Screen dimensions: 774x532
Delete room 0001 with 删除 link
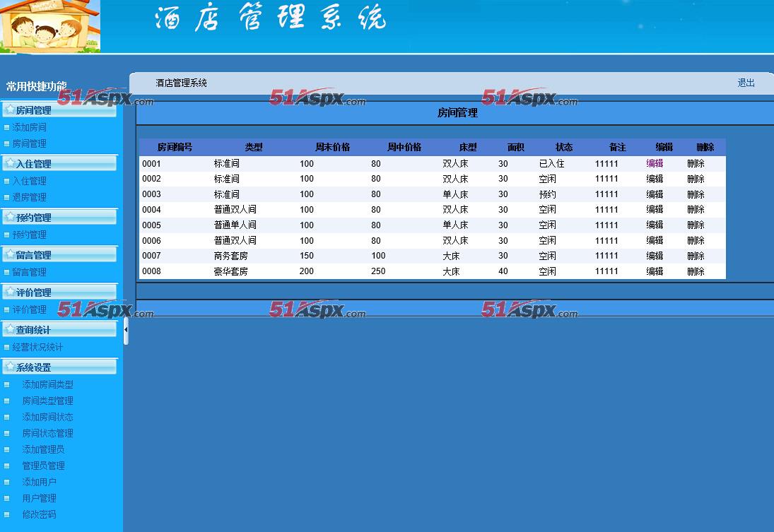click(696, 163)
